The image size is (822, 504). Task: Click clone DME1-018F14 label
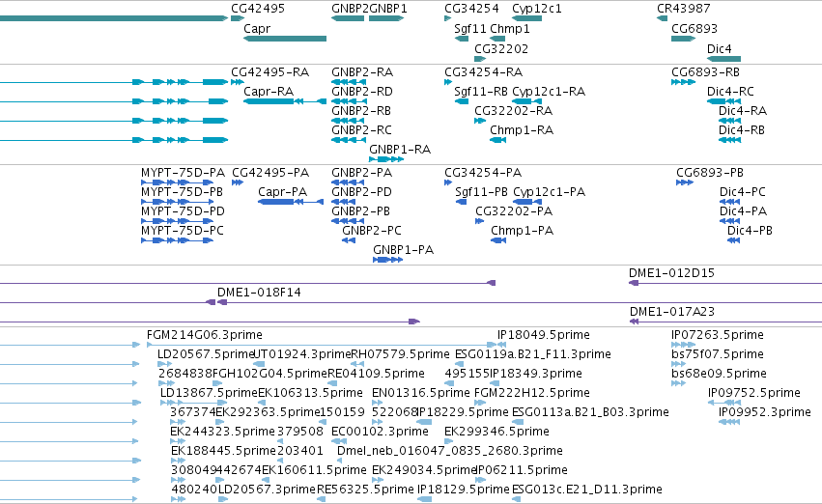(x=260, y=293)
